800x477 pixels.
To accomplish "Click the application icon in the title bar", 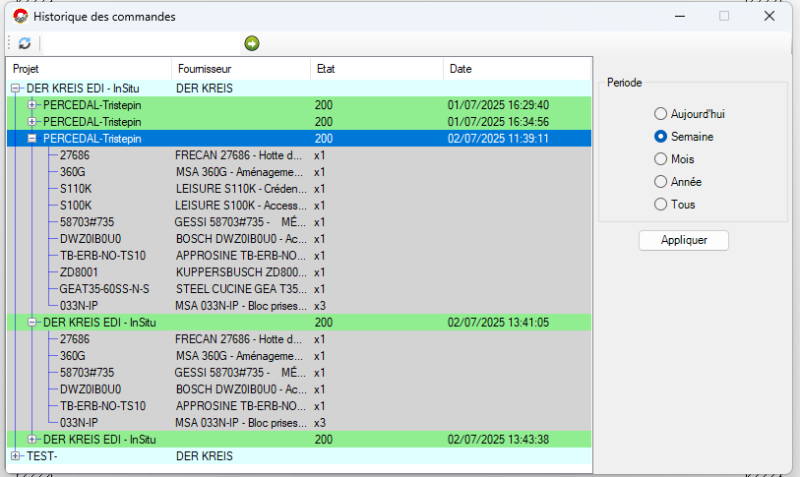I will (19, 17).
